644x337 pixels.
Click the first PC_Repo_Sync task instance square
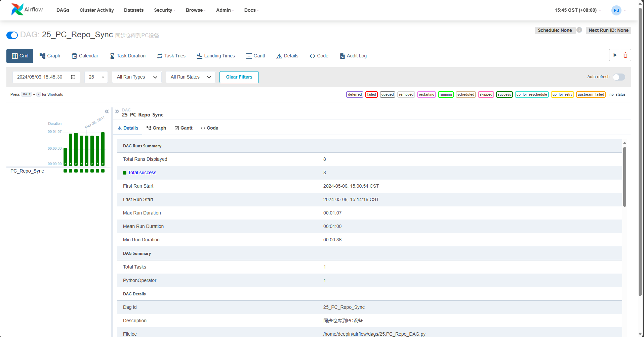[65, 171]
